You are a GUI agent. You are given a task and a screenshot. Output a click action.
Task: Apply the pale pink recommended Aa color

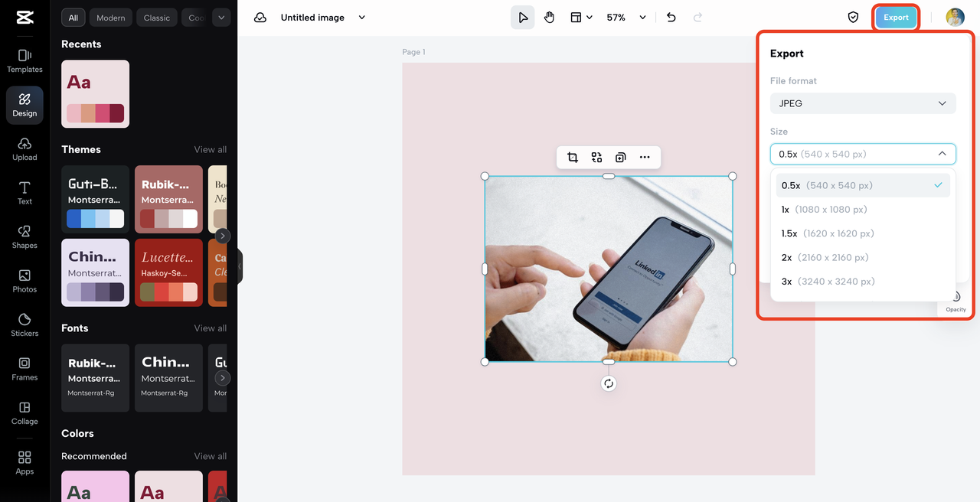pyautogui.click(x=168, y=486)
